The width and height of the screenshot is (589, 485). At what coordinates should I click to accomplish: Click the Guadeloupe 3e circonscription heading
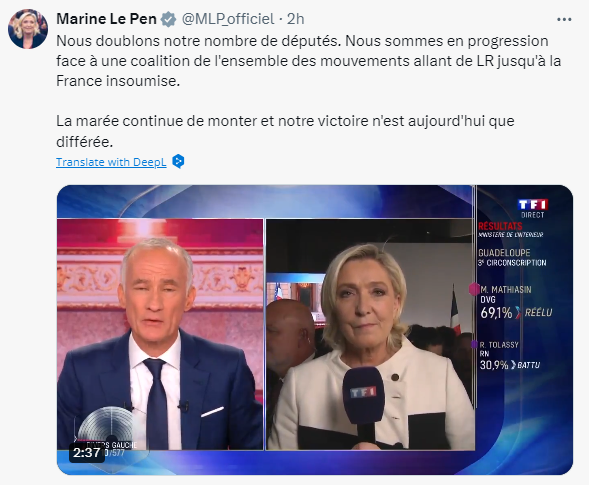coord(512,257)
